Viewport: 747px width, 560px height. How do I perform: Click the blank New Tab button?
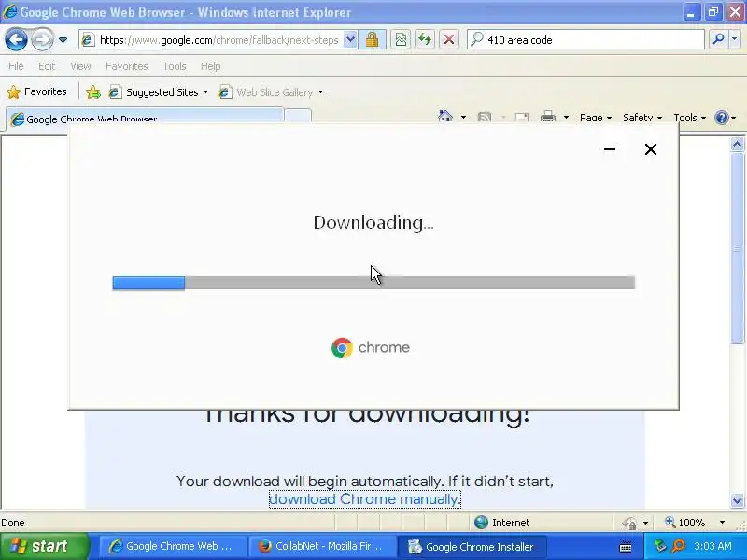[298, 117]
